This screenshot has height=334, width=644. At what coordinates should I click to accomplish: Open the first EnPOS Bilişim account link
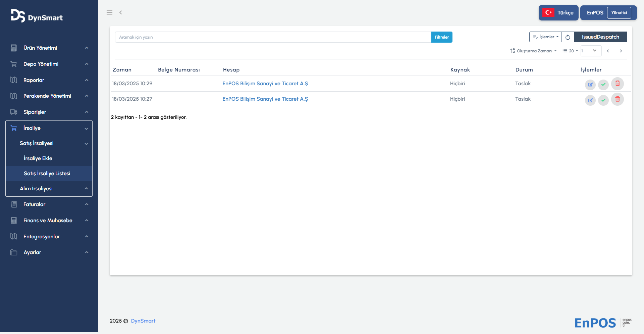[x=265, y=84]
